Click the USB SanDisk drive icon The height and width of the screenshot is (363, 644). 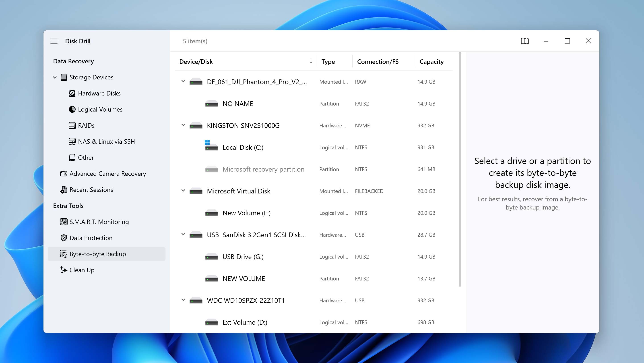pos(196,235)
